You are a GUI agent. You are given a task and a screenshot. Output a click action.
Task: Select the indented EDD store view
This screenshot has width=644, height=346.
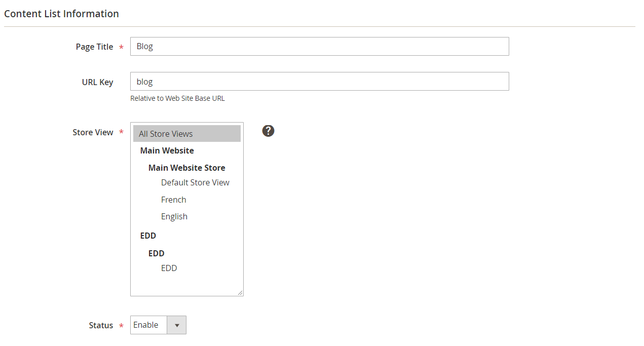click(x=169, y=268)
